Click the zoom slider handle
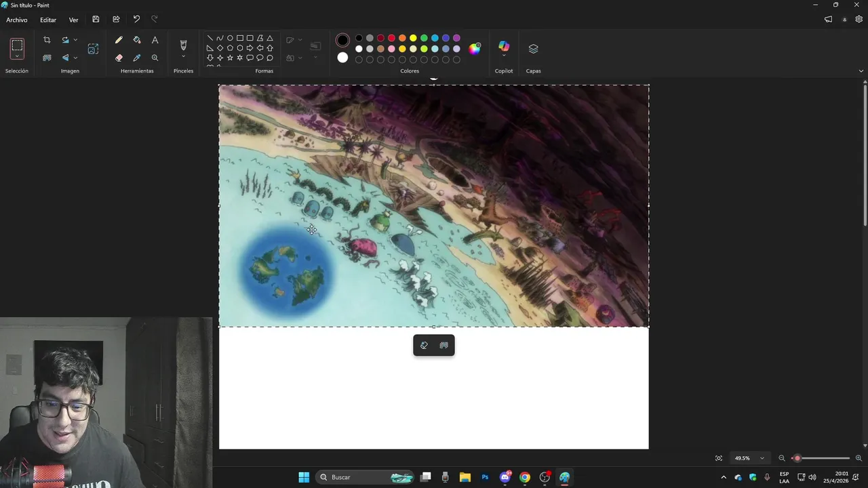 pyautogui.click(x=797, y=458)
